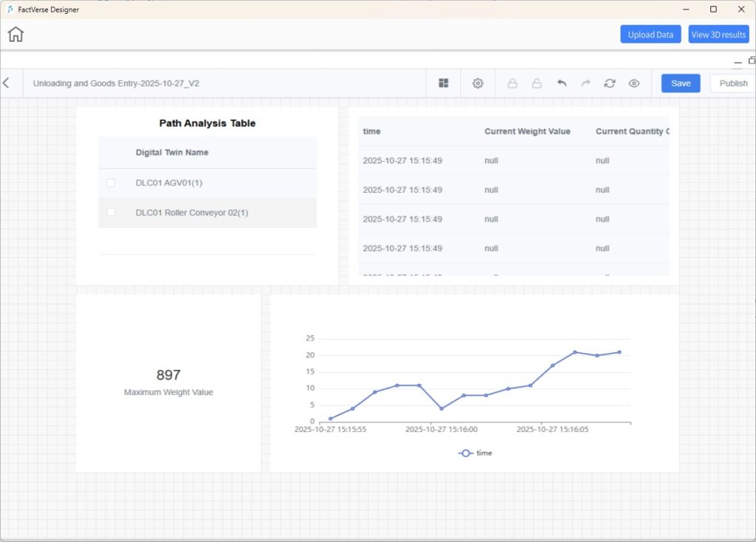Save the dashboard
756x542 pixels.
(680, 83)
